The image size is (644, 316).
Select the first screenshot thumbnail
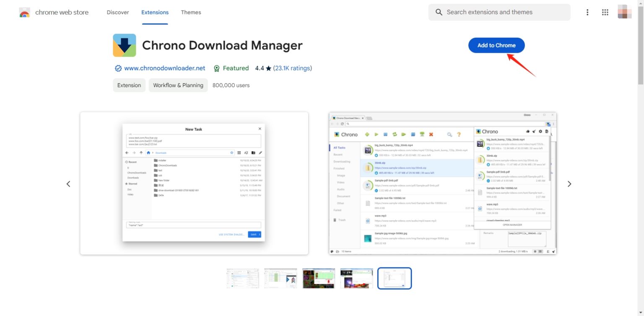[x=242, y=278]
